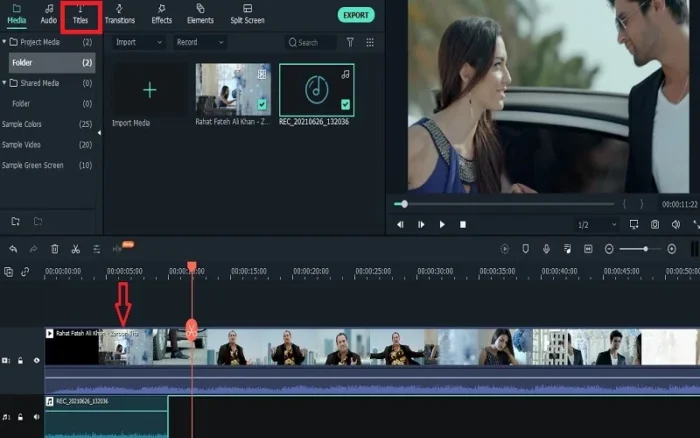Toggle auto ripple link icon

pyautogui.click(x=25, y=271)
